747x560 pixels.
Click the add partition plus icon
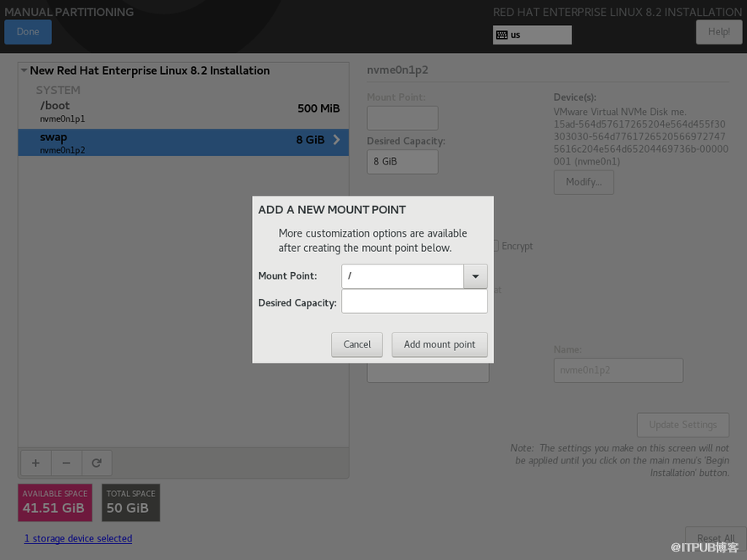[x=35, y=463]
